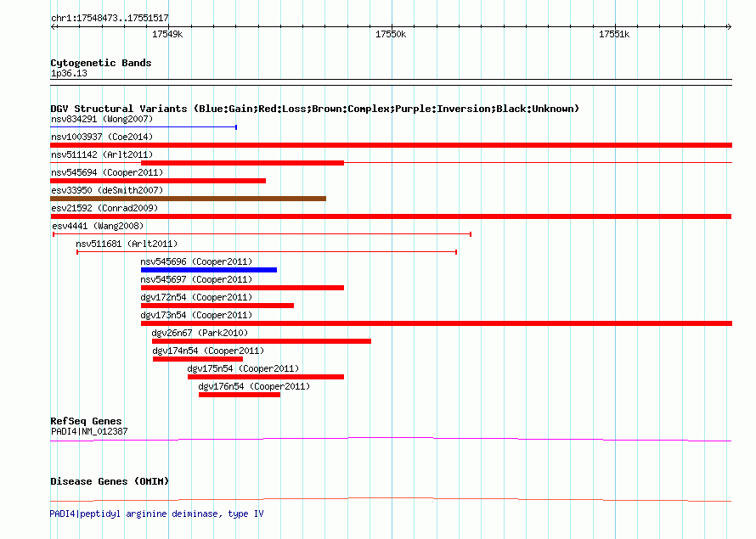
Task: Click the Disease Genes (OMIM) track title
Action: [x=110, y=481]
